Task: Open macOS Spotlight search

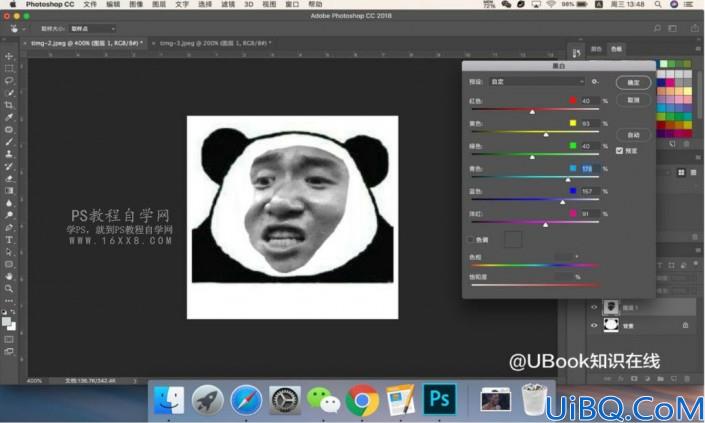Action: [x=658, y=4]
